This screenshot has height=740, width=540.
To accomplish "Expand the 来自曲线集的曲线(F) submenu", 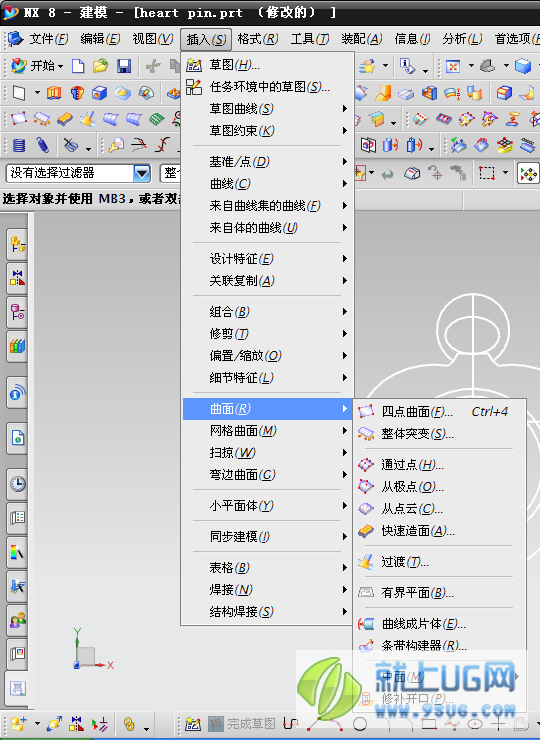I will pos(267,205).
